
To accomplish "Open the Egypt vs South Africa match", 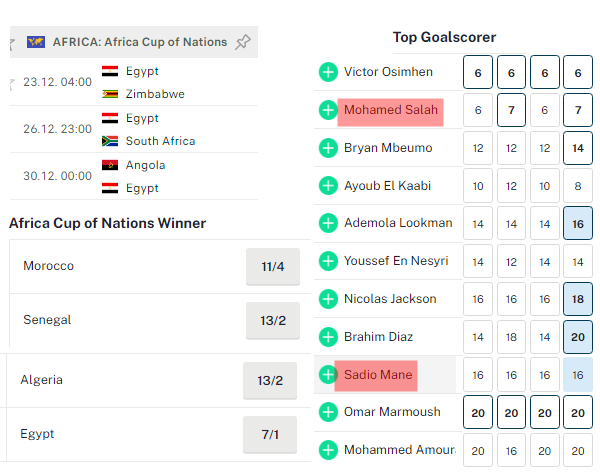I will 140,129.
